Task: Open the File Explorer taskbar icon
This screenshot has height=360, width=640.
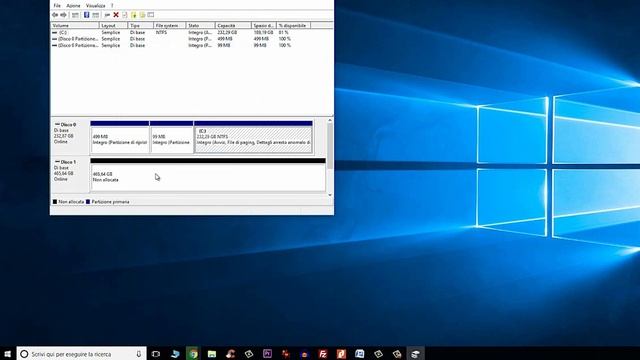Action: [212, 353]
